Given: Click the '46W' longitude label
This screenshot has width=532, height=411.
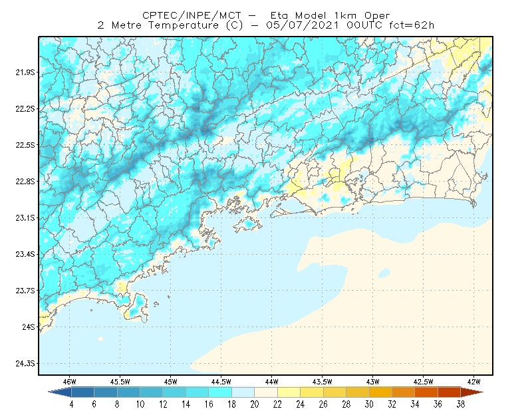Looking at the screenshot, I should [70, 382].
